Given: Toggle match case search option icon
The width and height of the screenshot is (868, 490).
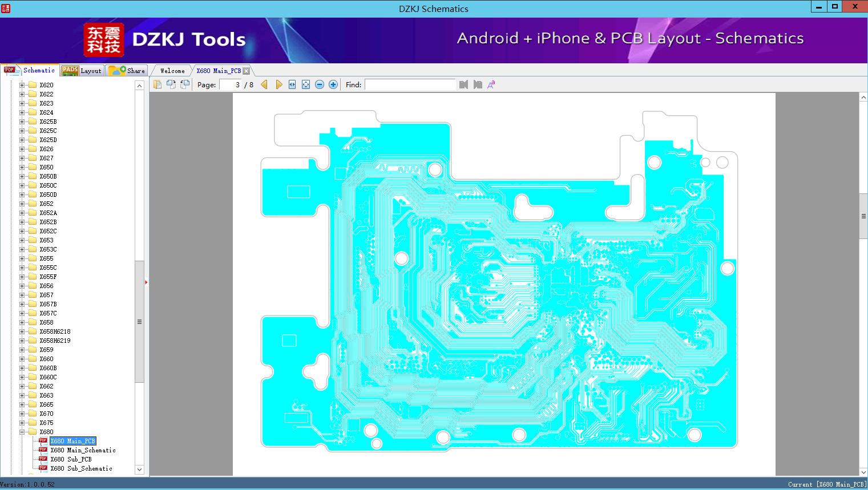Looking at the screenshot, I should pos(491,84).
